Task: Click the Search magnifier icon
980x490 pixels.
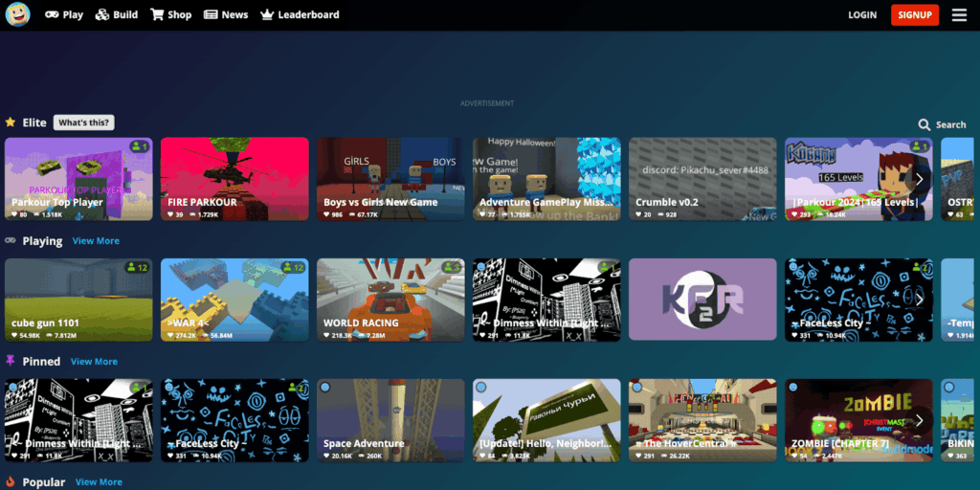Action: tap(924, 124)
